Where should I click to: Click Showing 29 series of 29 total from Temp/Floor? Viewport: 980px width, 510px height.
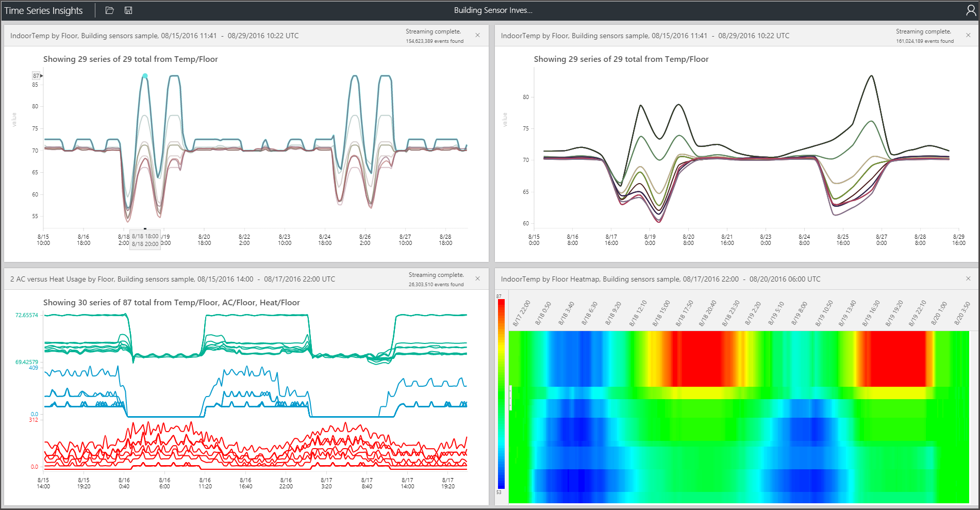130,59
